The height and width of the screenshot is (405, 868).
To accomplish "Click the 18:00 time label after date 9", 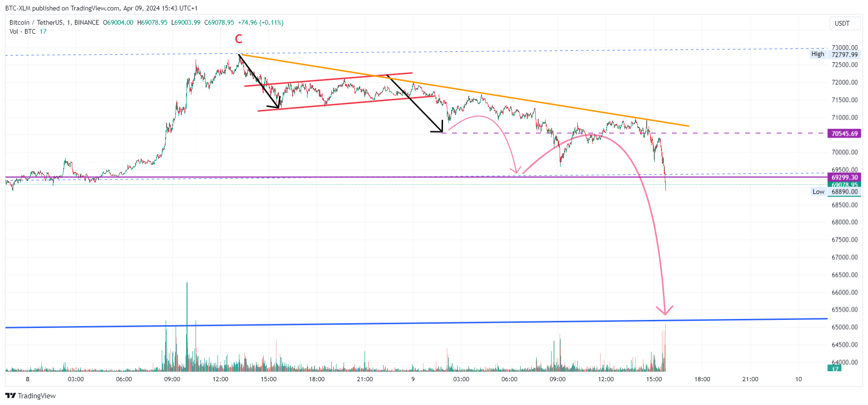I will [702, 379].
